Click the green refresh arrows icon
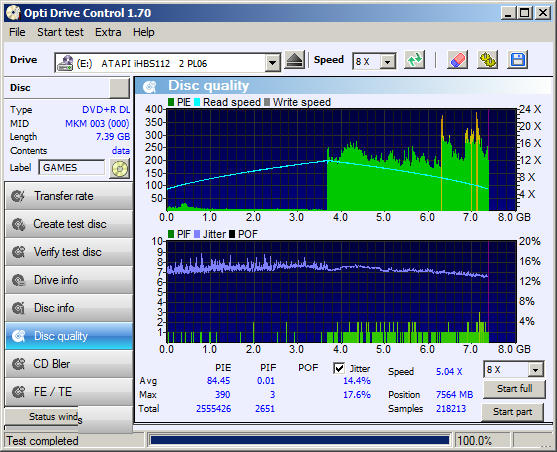 pos(415,60)
